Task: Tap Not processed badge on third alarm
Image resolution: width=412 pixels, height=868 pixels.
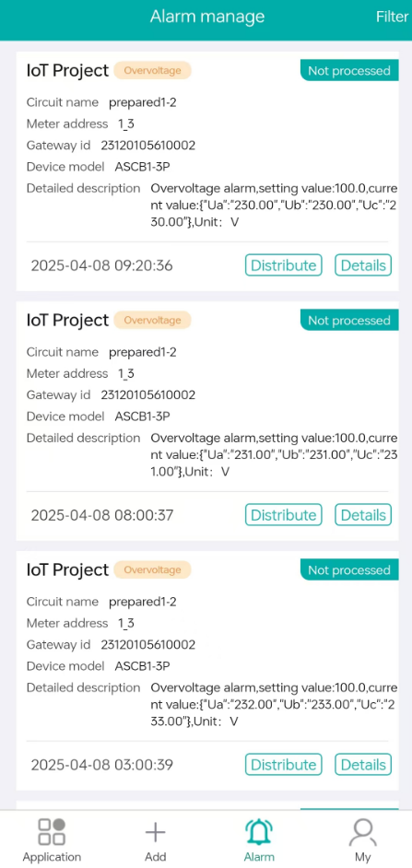Action: coord(349,570)
